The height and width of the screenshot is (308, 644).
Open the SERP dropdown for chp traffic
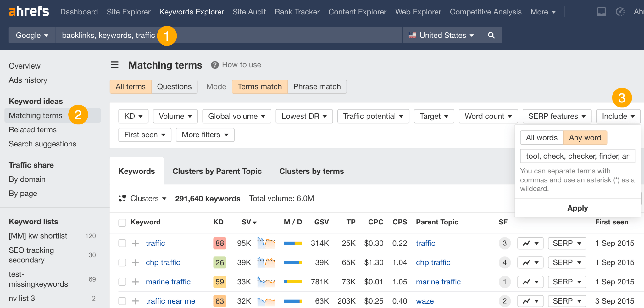[567, 262]
